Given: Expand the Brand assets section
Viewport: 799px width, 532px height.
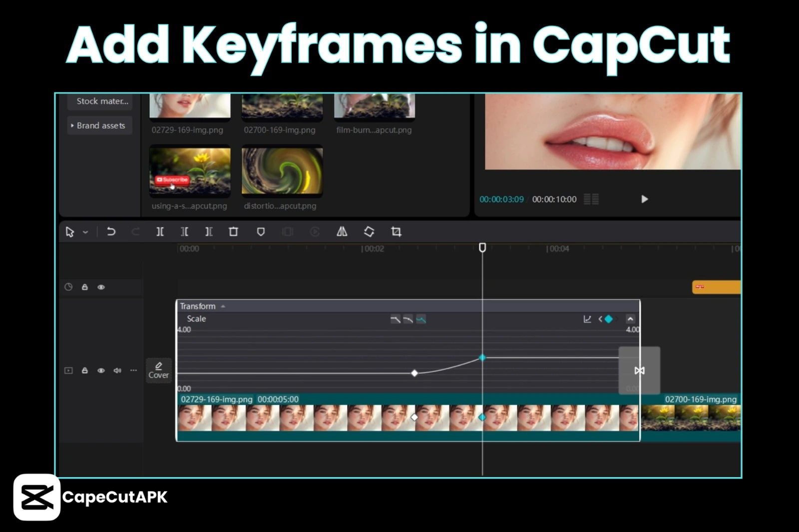Looking at the screenshot, I should pyautogui.click(x=100, y=126).
